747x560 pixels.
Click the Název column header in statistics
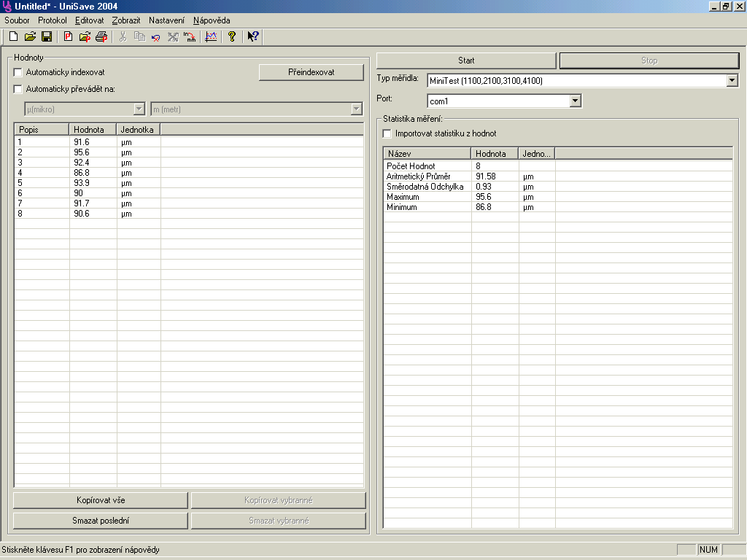[x=427, y=153]
